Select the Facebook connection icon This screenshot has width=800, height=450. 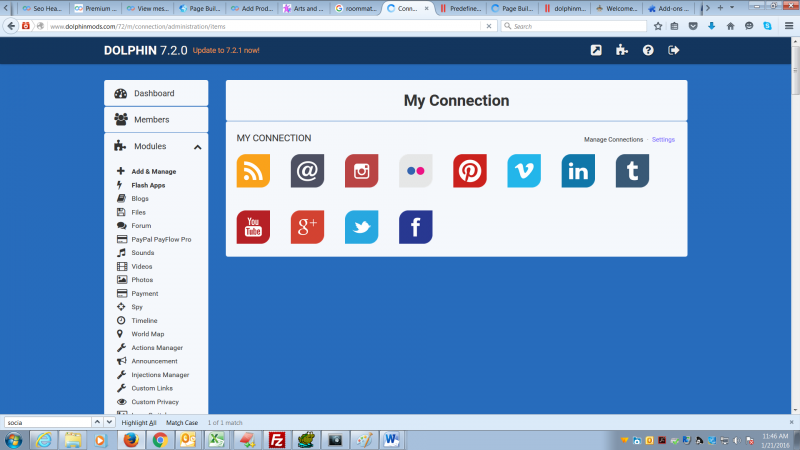click(416, 227)
